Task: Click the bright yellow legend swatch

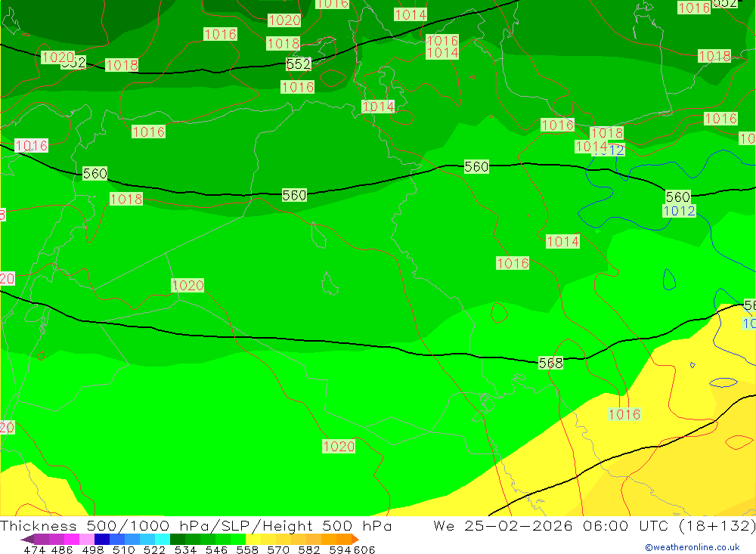Action: coord(253,539)
